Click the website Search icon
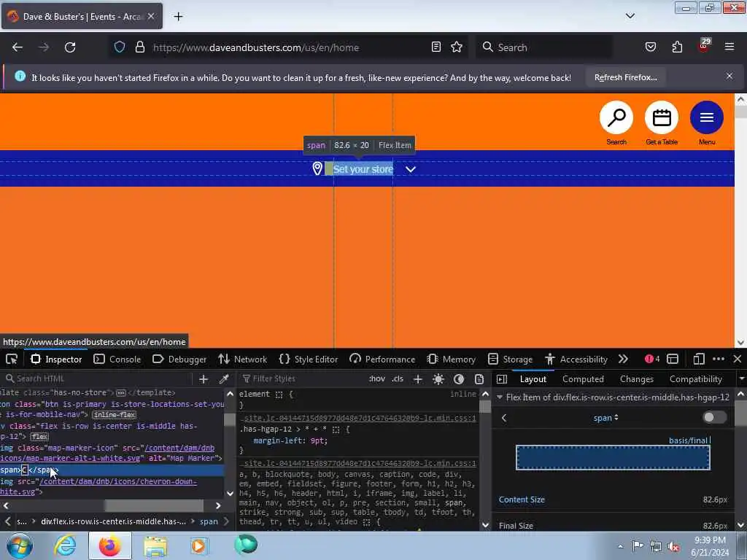 pos(616,117)
